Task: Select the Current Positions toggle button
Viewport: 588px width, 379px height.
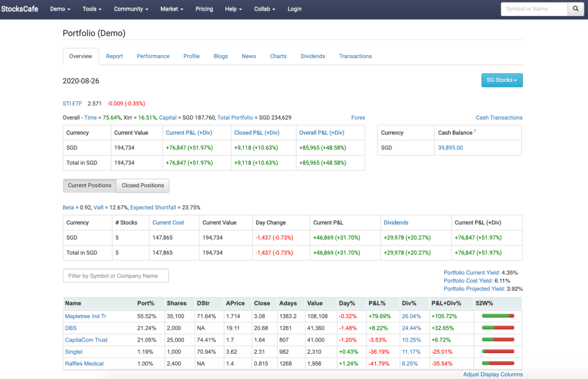Action: (x=90, y=186)
